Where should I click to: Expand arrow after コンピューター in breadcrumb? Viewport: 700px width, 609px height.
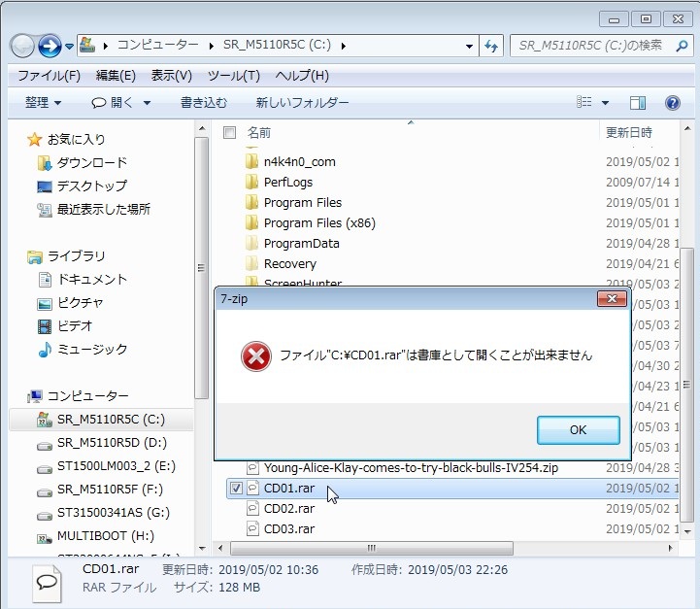point(211,46)
